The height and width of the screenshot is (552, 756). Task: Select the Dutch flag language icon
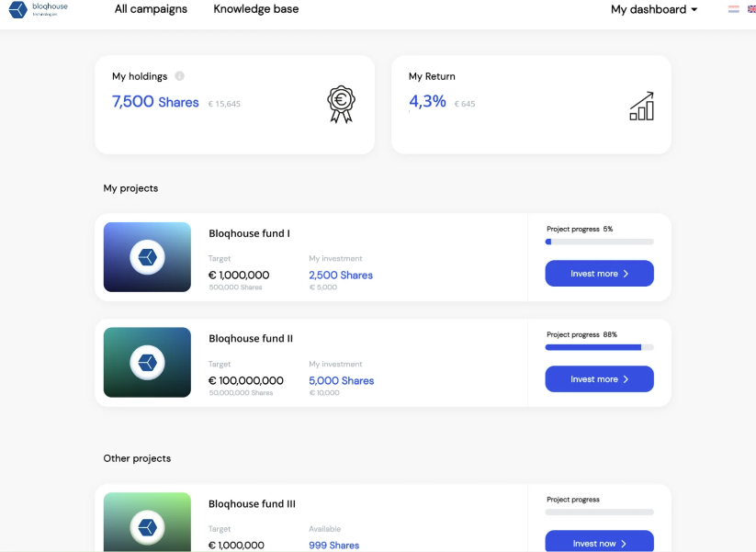(x=732, y=8)
